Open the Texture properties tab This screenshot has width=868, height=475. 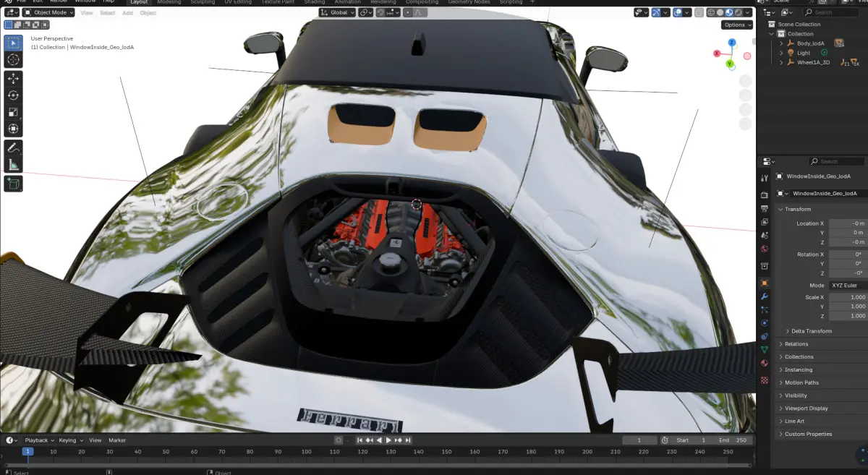coord(765,380)
